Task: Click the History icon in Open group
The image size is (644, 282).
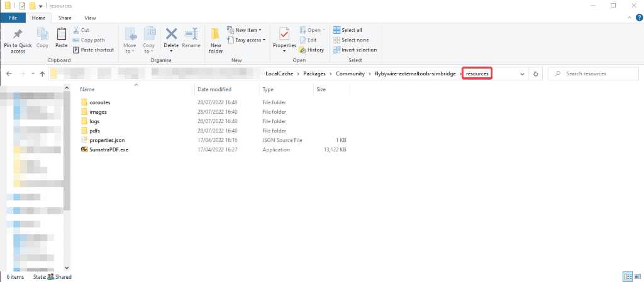Action: click(312, 50)
